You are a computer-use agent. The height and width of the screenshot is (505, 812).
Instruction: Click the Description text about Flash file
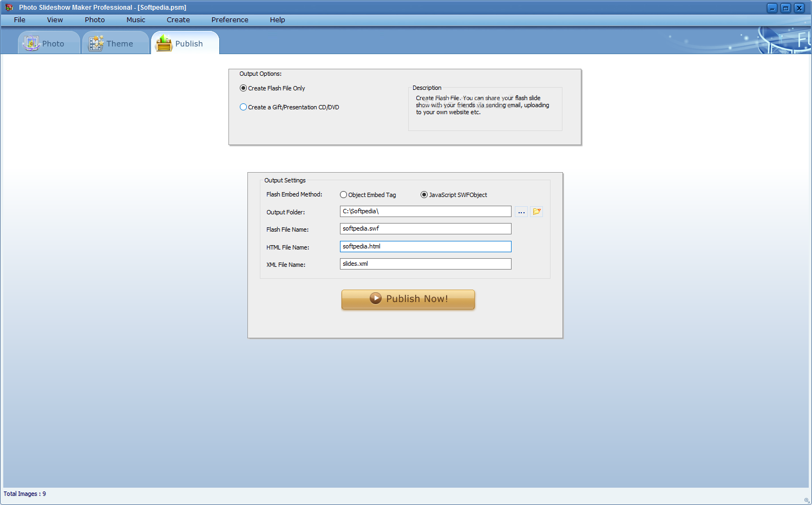(x=482, y=105)
